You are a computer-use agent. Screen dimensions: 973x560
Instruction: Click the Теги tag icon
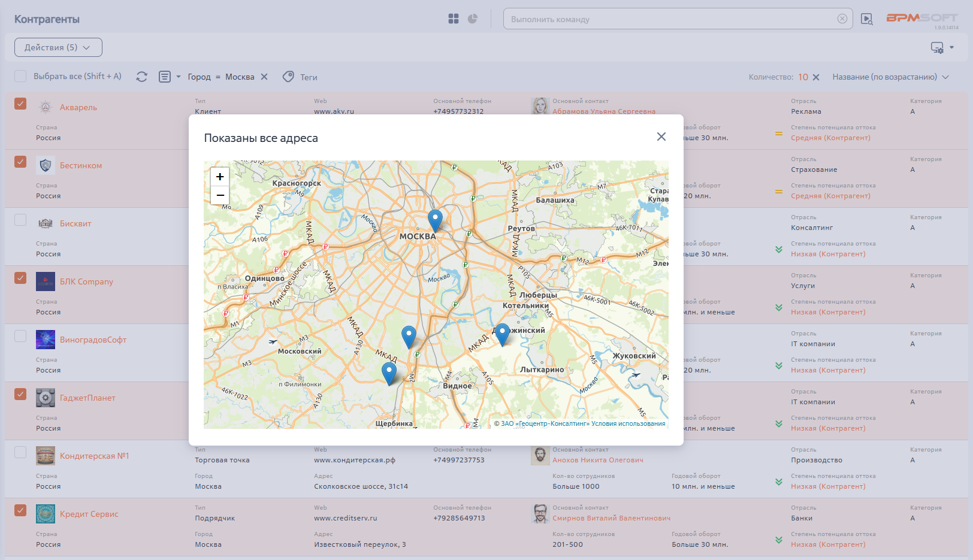tap(288, 77)
